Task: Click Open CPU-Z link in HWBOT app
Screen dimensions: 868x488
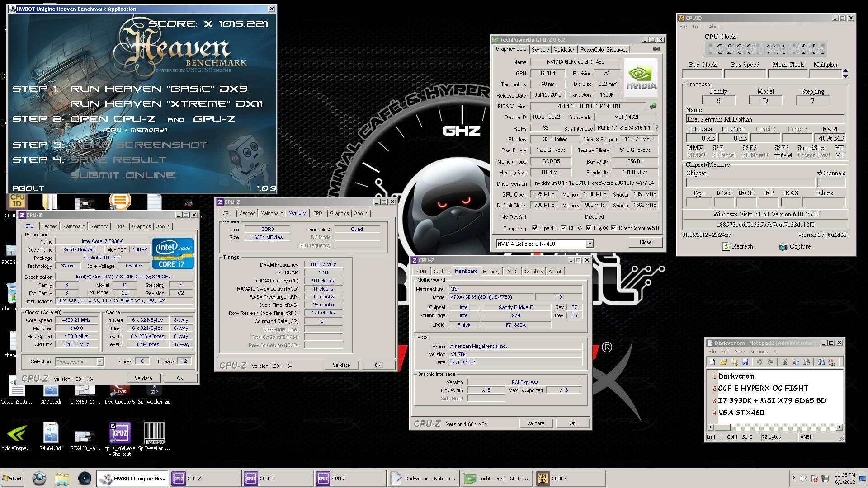Action: (x=113, y=119)
